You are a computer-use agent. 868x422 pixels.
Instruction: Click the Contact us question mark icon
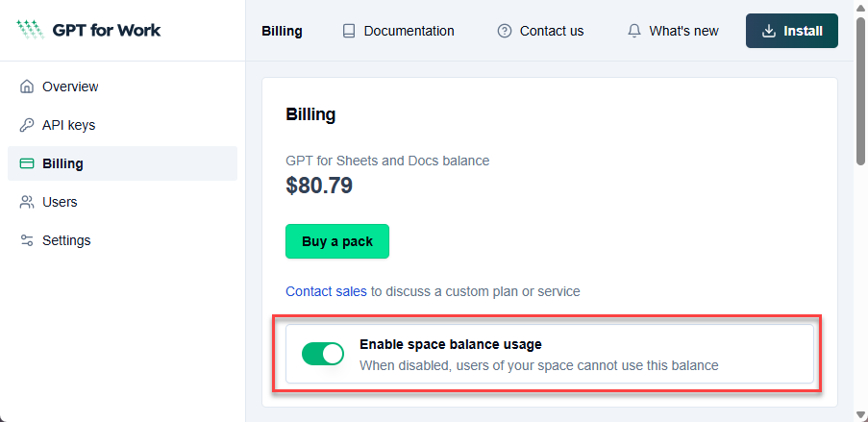(505, 31)
